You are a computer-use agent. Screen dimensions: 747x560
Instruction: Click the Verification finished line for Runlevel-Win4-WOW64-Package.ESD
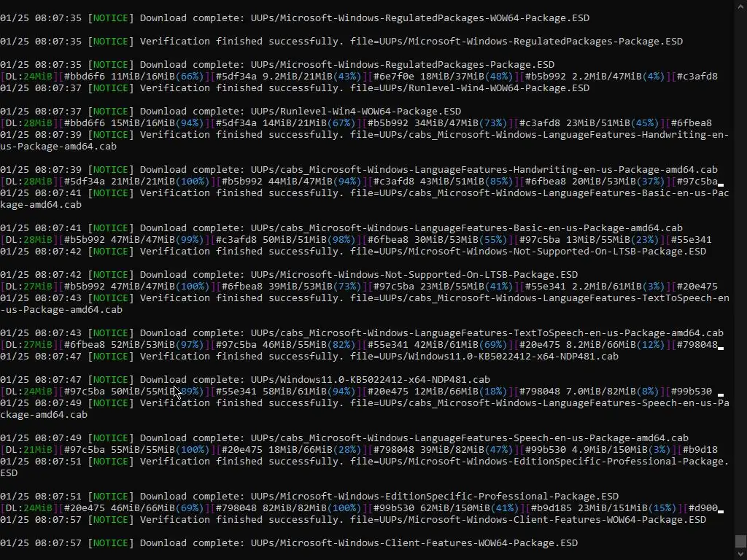click(295, 88)
